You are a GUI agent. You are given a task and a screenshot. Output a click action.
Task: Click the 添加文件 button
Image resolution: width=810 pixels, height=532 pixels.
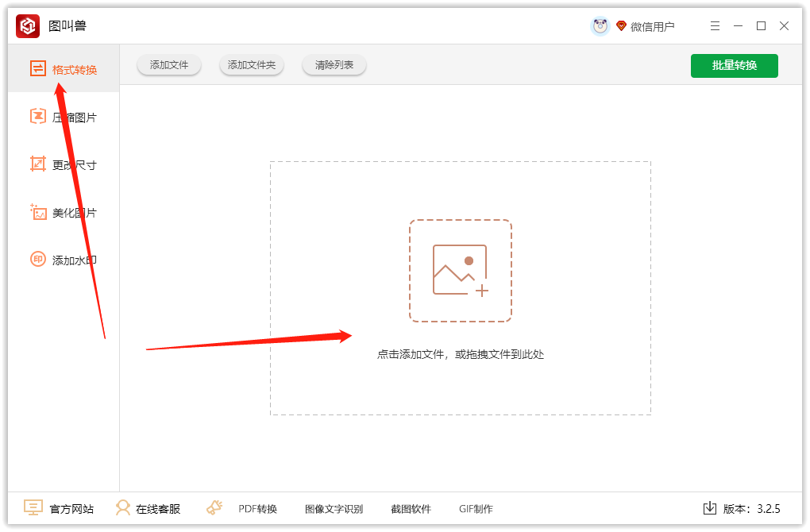168,65
